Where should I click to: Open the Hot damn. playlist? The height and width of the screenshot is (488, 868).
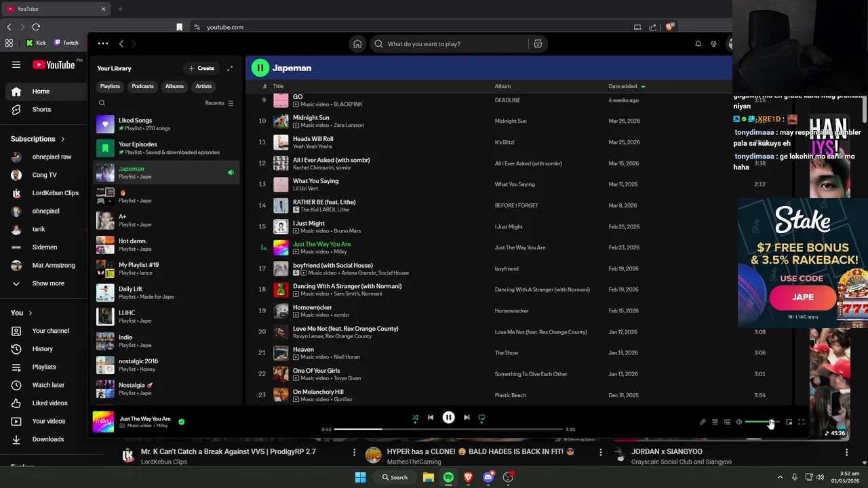[166, 245]
